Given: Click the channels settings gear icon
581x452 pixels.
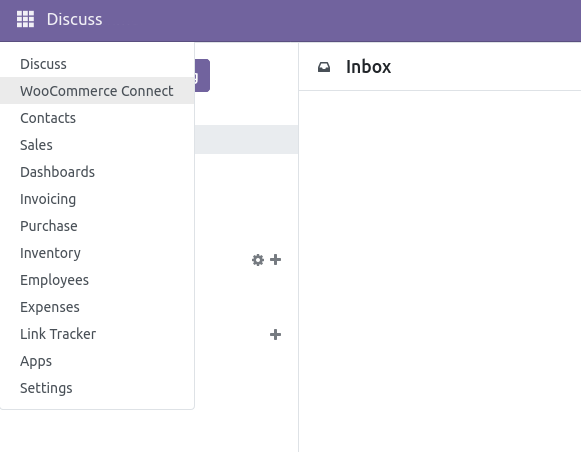Looking at the screenshot, I should tap(258, 260).
